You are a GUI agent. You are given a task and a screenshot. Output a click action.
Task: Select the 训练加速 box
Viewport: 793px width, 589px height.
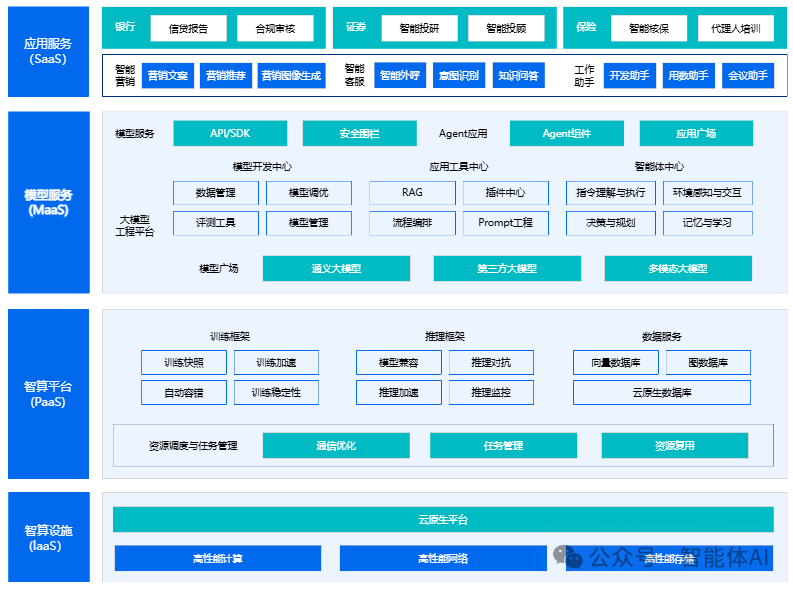coord(277,363)
